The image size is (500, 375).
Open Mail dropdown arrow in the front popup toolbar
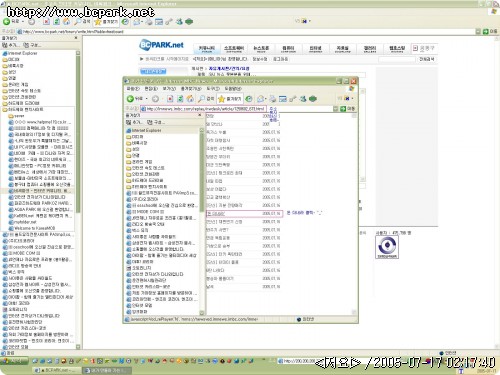pos(265,99)
